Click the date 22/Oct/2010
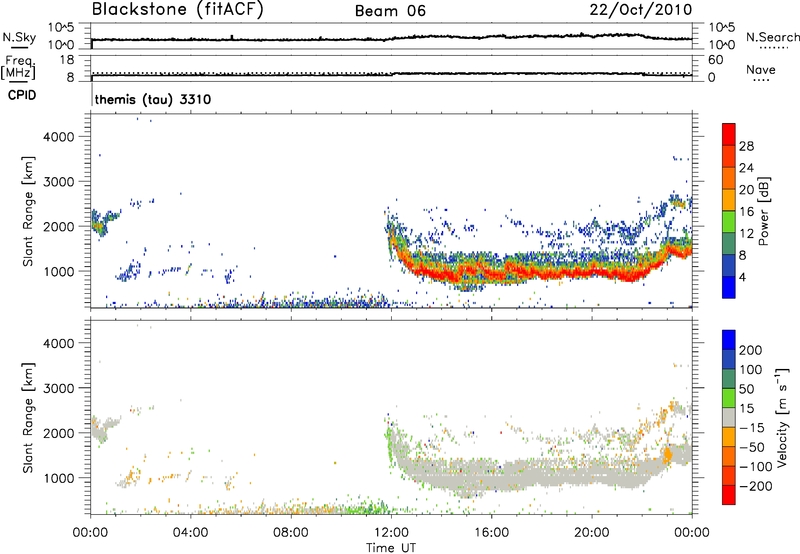This screenshot has height=554, width=800. coord(641,10)
